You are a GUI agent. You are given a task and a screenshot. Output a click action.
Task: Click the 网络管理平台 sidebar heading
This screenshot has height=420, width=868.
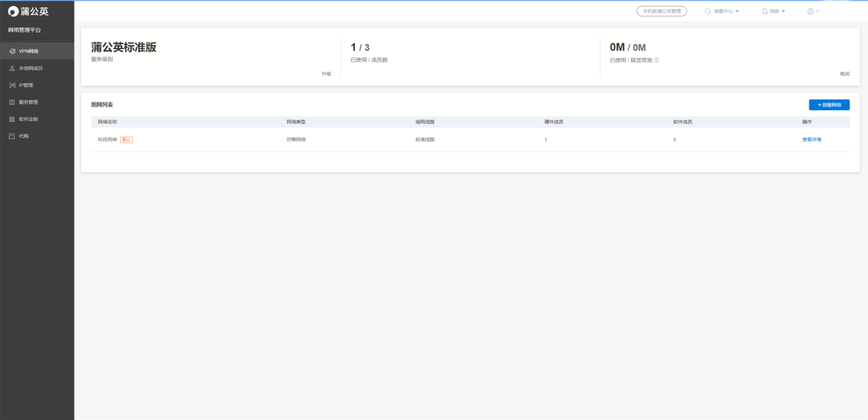[24, 30]
